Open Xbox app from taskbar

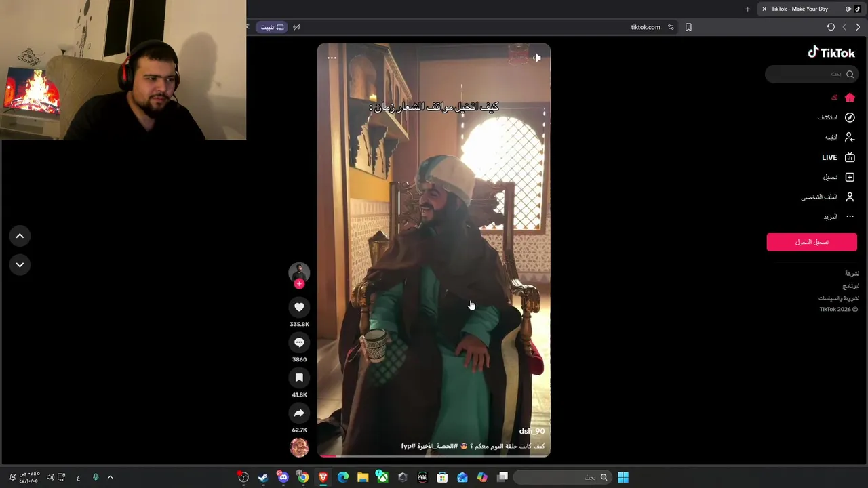[x=382, y=477]
